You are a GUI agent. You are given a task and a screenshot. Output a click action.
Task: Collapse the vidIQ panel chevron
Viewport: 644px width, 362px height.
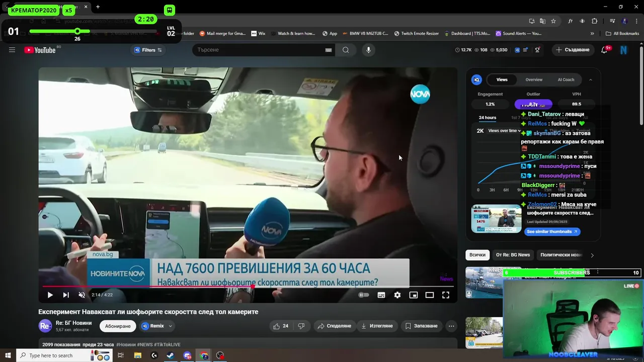pos(591,79)
